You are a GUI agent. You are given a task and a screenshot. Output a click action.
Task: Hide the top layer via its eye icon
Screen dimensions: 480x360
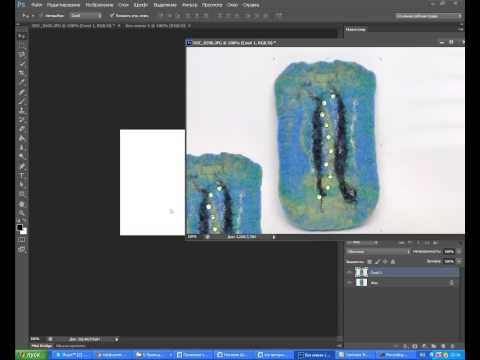(349, 272)
